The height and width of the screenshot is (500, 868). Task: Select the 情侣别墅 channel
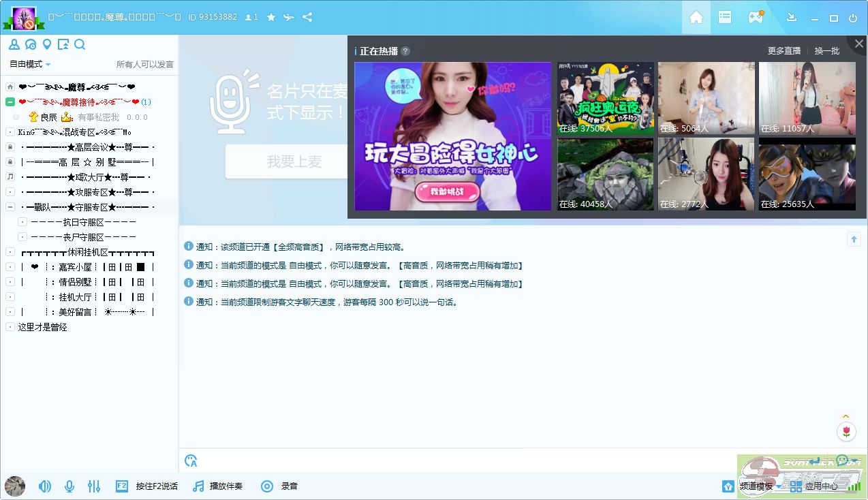click(89, 282)
